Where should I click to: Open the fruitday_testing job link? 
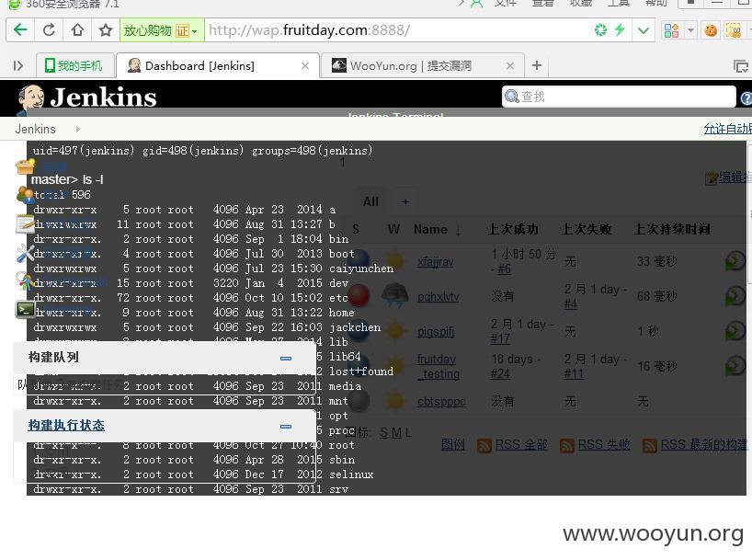tap(439, 366)
